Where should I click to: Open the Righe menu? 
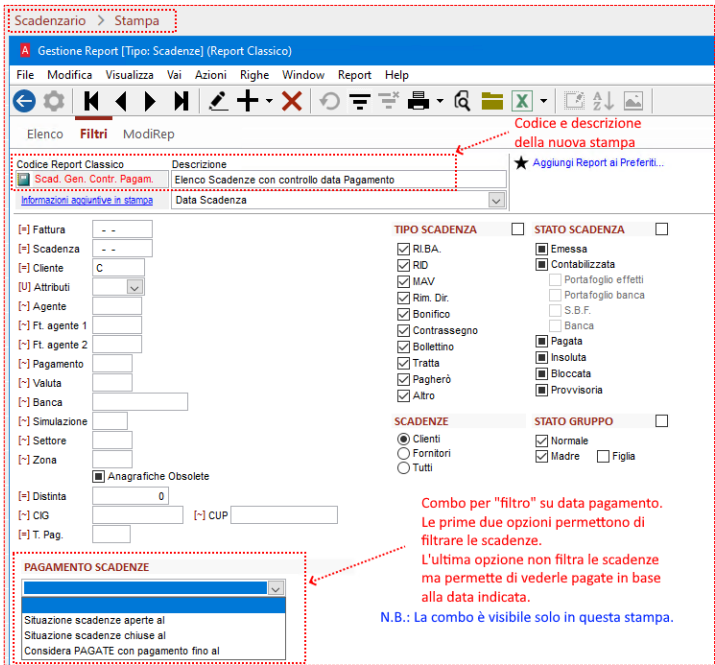(254, 75)
